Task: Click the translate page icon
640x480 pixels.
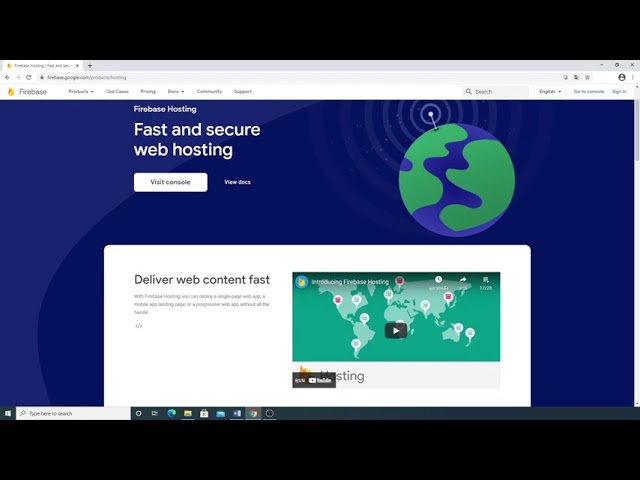Action: (576, 77)
